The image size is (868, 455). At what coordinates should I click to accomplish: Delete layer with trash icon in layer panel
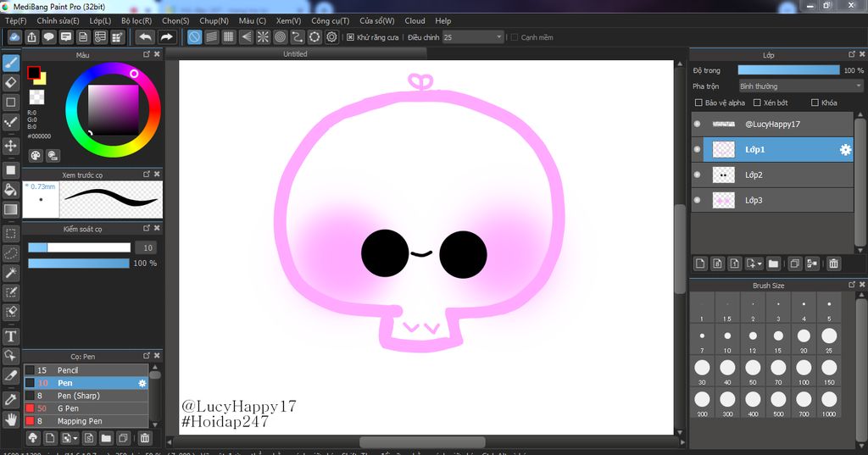click(x=834, y=264)
